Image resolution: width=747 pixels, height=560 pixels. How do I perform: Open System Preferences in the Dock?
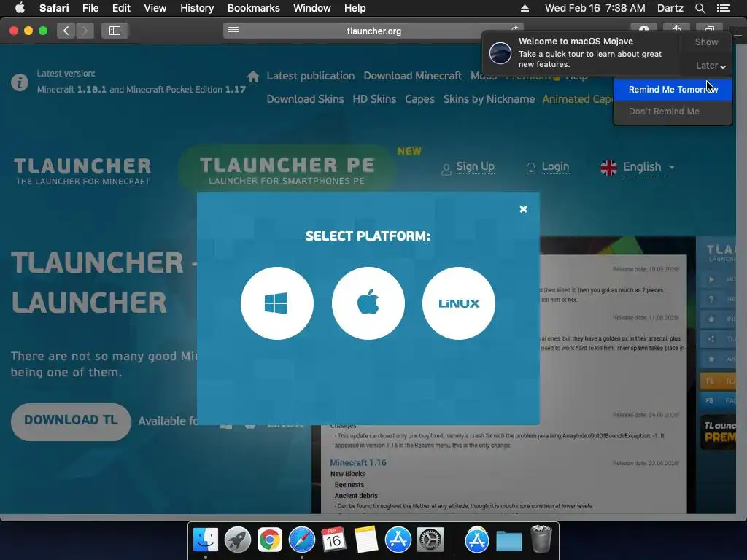tap(430, 540)
